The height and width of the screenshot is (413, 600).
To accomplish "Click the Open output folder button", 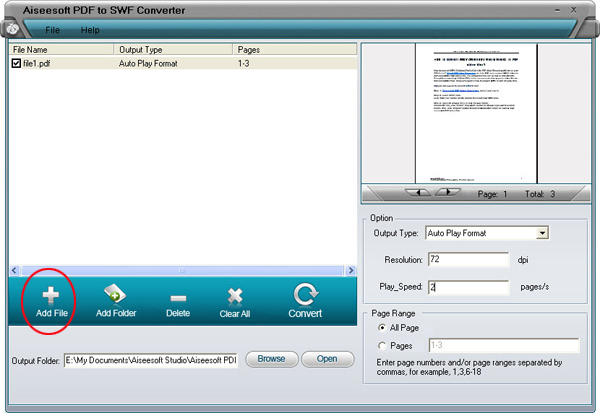I will 327,359.
